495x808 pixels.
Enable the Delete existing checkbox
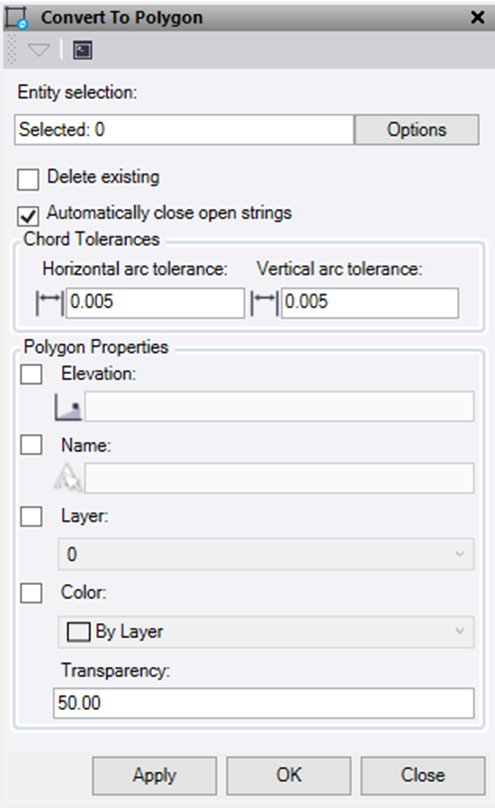coord(28,180)
